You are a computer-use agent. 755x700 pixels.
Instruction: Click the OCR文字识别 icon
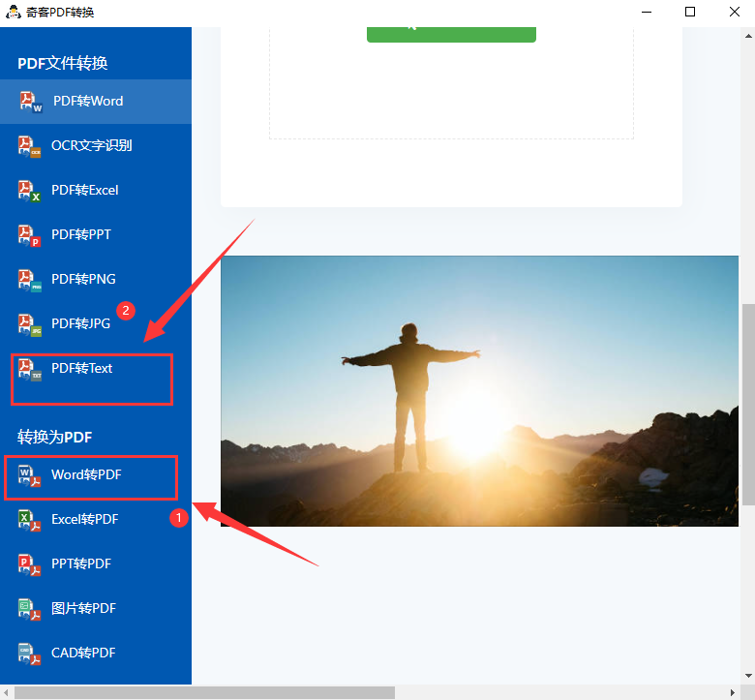[x=29, y=146]
